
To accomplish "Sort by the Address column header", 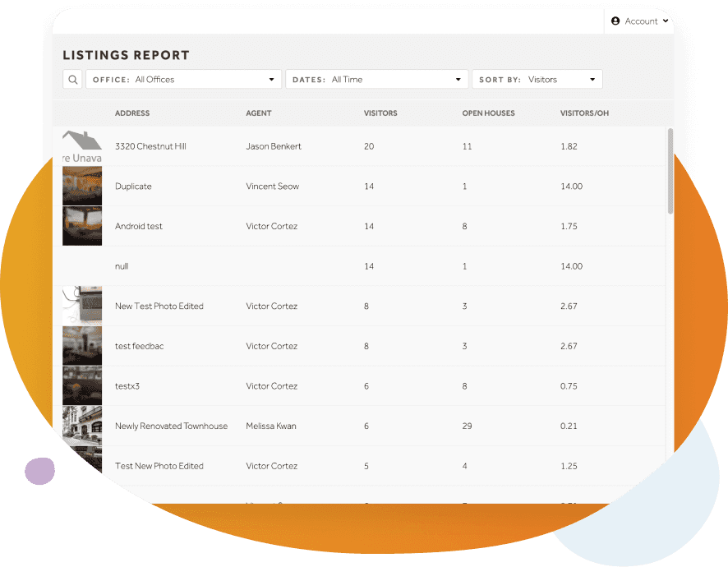I will coord(132,113).
